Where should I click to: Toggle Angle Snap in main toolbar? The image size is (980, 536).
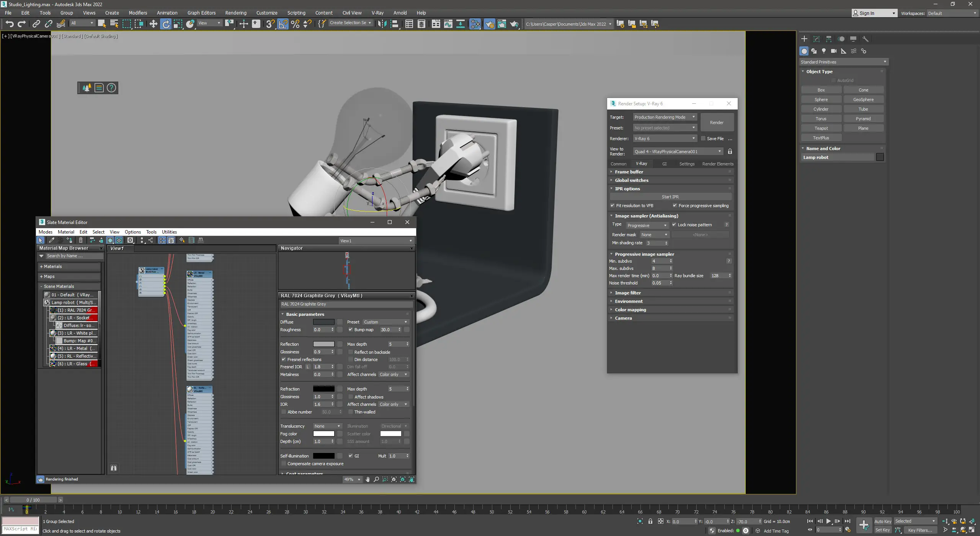[283, 24]
